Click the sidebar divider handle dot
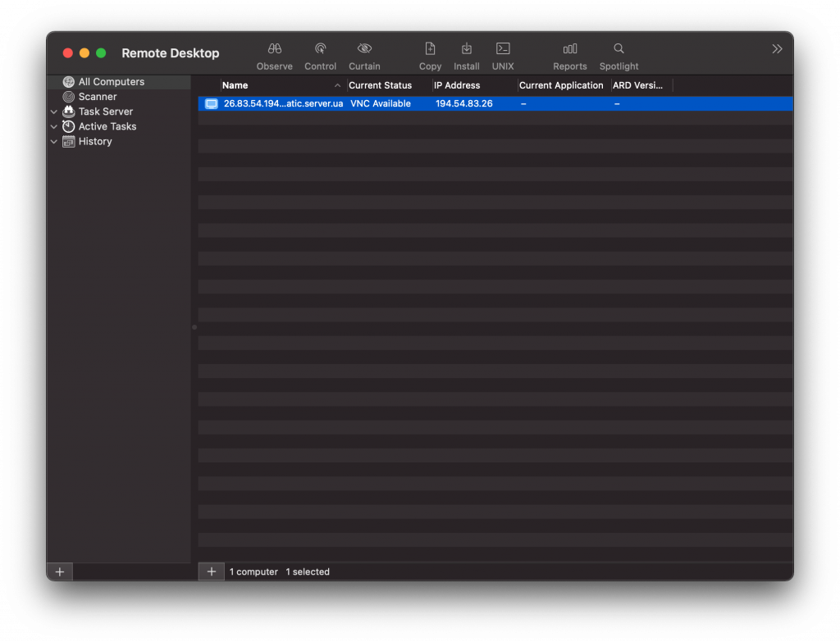 [194, 327]
